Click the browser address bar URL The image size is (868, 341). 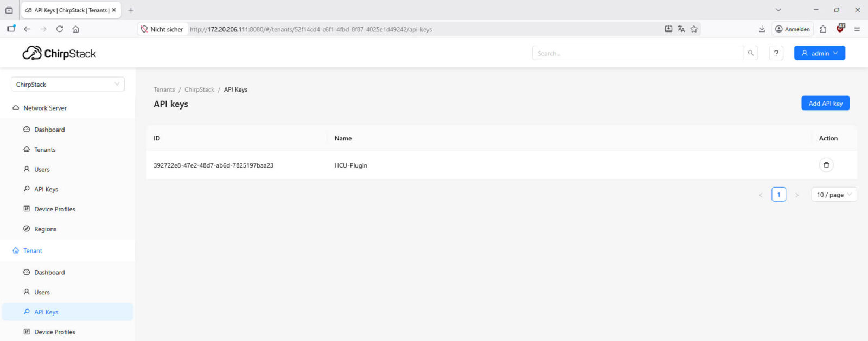point(311,29)
